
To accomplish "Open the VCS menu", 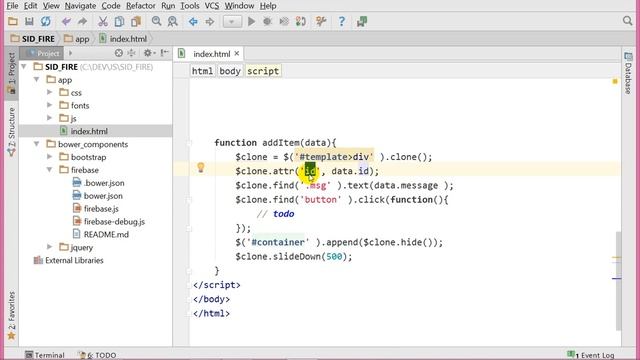I will pyautogui.click(x=212, y=6).
